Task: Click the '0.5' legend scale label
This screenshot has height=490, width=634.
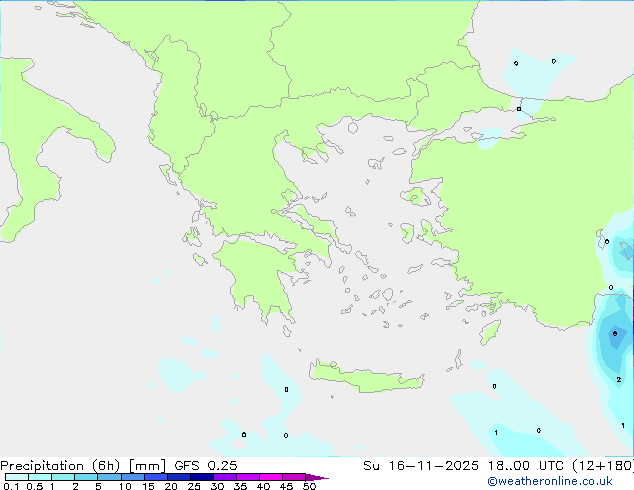Action: (x=35, y=486)
